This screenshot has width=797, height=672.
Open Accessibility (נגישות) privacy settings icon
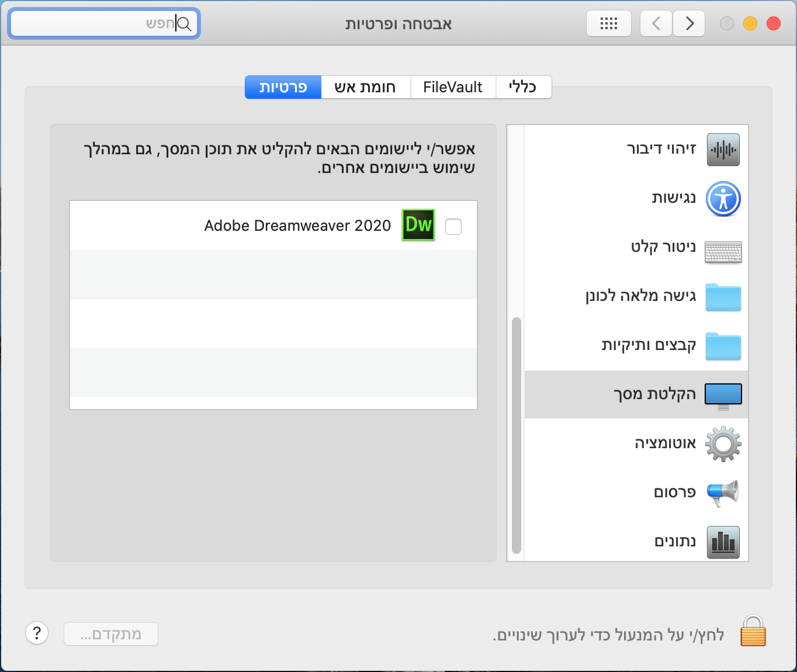(x=723, y=199)
